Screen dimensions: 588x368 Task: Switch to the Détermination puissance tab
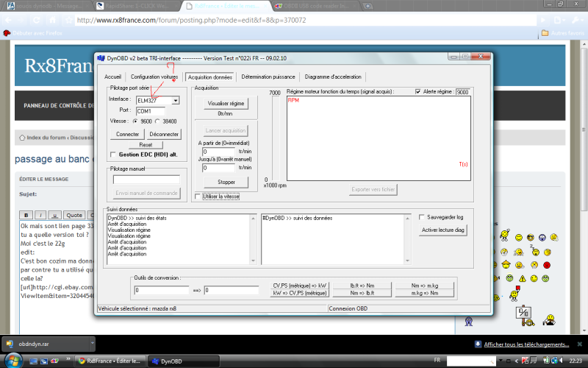268,77
